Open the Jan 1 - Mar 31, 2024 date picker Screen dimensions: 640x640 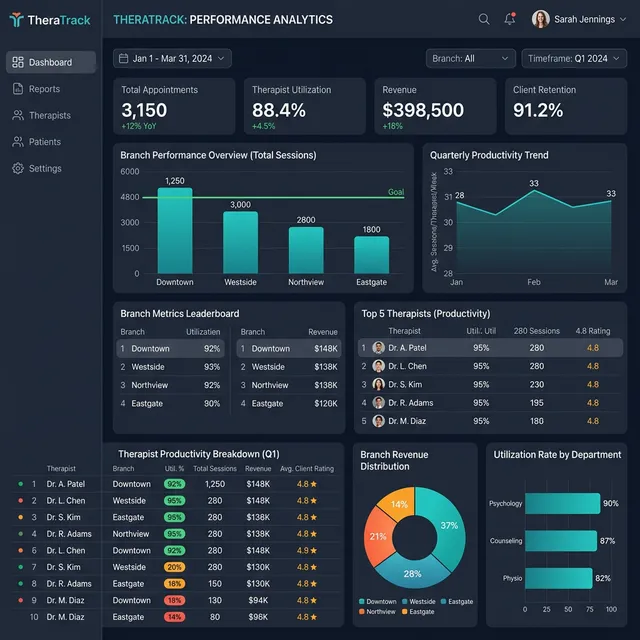[172, 58]
